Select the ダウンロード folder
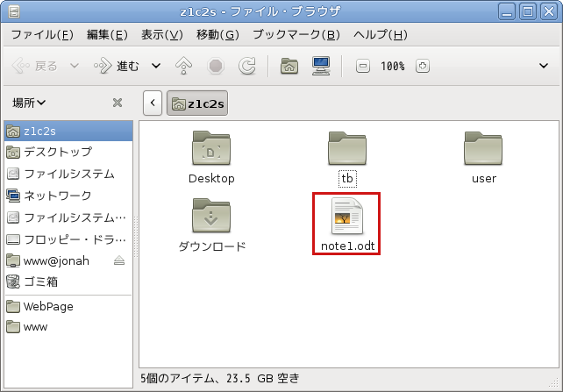The width and height of the screenshot is (563, 392). [211, 224]
